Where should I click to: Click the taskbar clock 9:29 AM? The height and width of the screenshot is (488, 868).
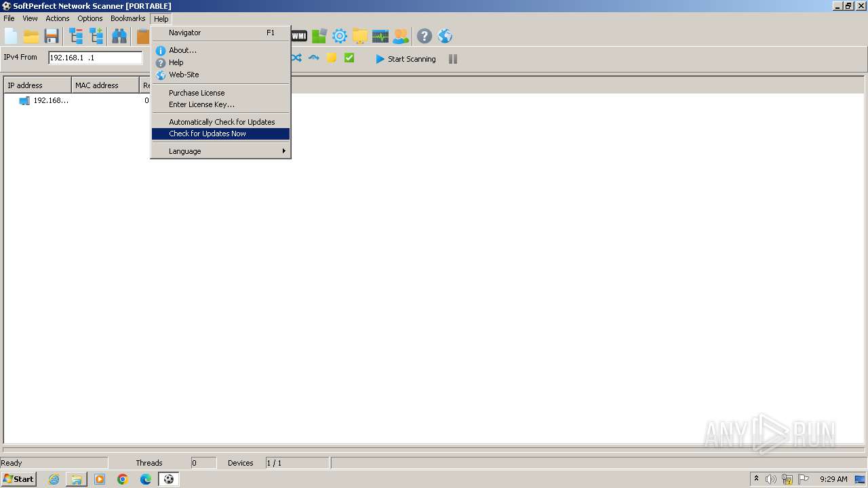click(833, 479)
